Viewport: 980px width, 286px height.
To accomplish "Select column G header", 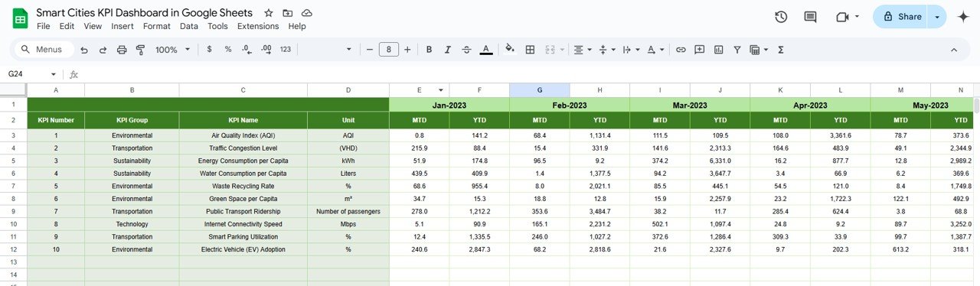I will coord(540,90).
